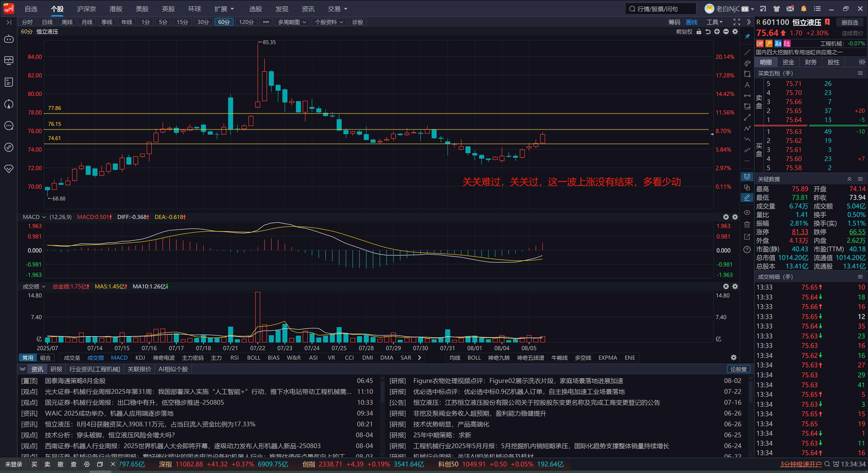This screenshot has width=868, height=473.
Task: Open the 工具 dropdown
Action: (714, 22)
